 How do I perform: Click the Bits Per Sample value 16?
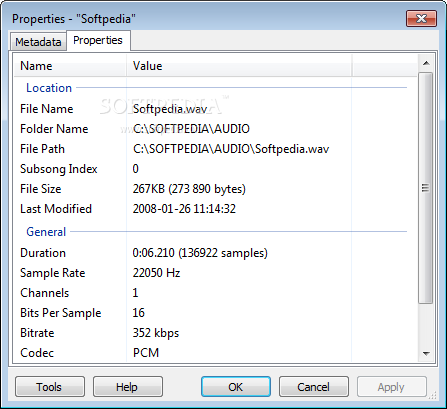coord(139,313)
